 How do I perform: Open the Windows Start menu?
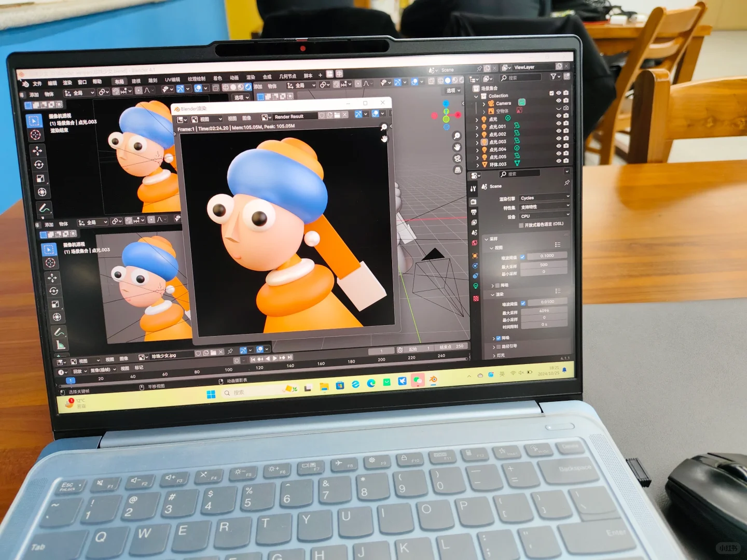(x=211, y=395)
